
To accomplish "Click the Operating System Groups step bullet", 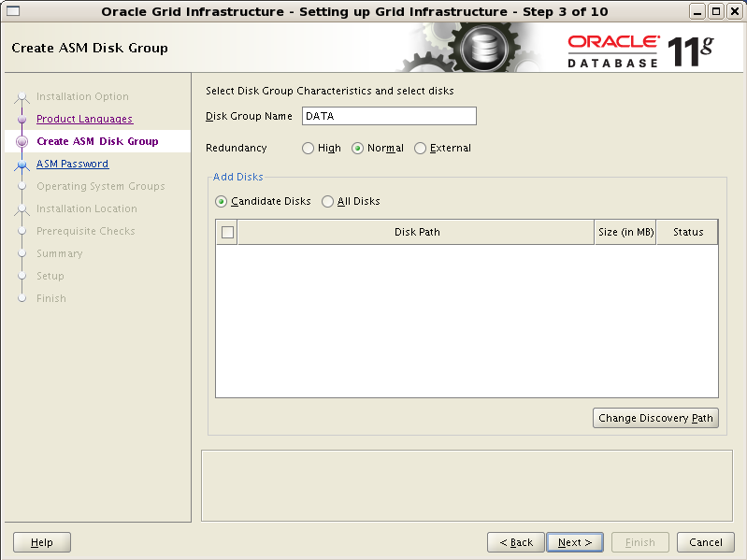I will 22,186.
